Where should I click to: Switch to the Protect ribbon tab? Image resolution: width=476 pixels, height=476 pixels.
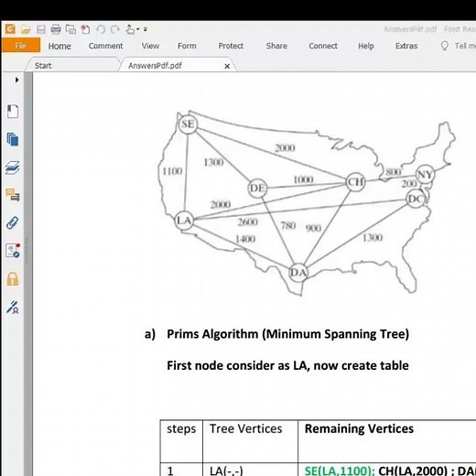pos(231,46)
